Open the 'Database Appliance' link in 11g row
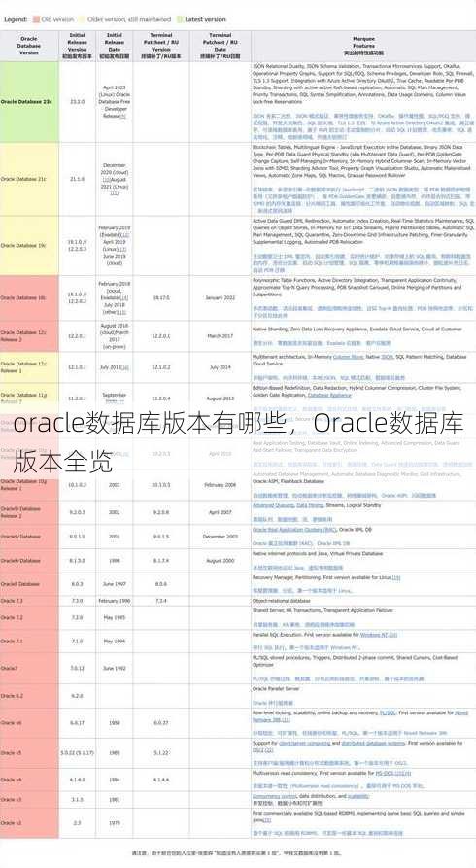 pos(329,396)
